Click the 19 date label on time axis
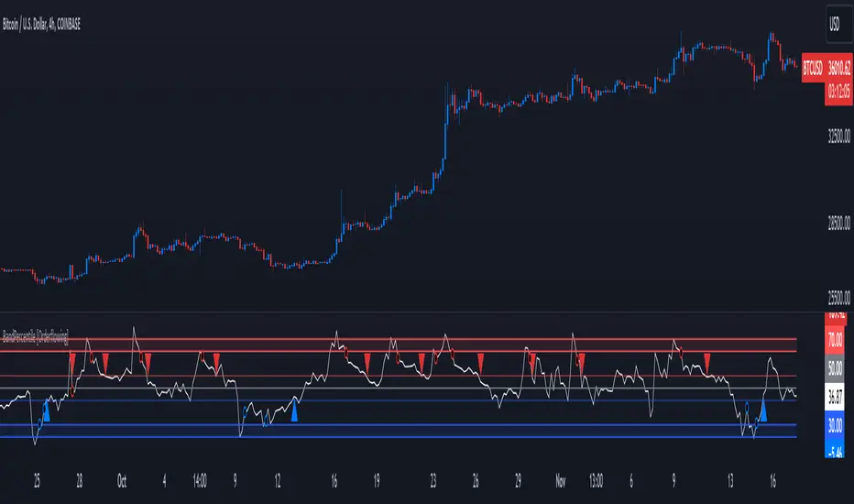This screenshot has height=504, width=854. pyautogui.click(x=377, y=481)
